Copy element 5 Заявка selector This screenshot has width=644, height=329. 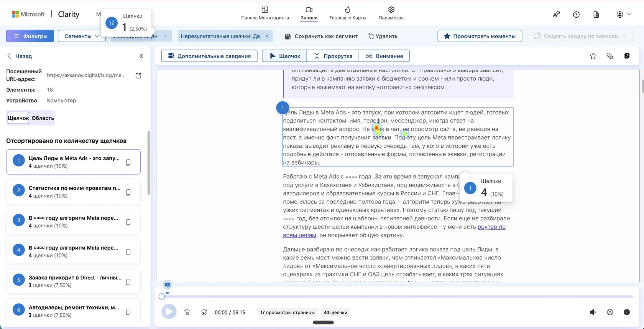pyautogui.click(x=128, y=282)
